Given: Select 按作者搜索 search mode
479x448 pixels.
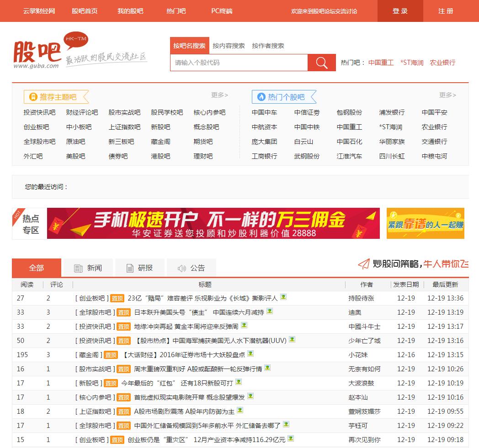Looking at the screenshot, I should 268,46.
